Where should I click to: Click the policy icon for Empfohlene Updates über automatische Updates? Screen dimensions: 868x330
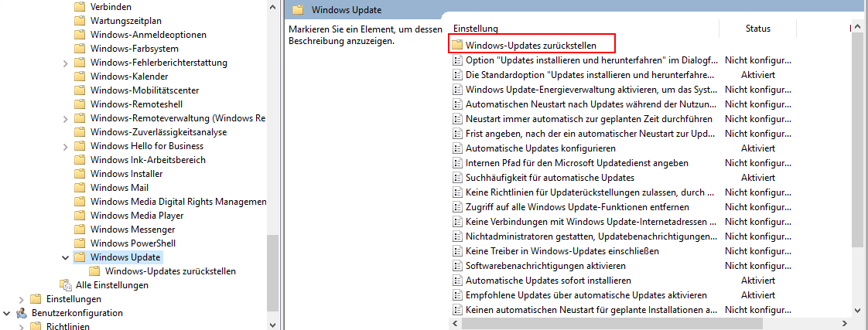point(457,295)
